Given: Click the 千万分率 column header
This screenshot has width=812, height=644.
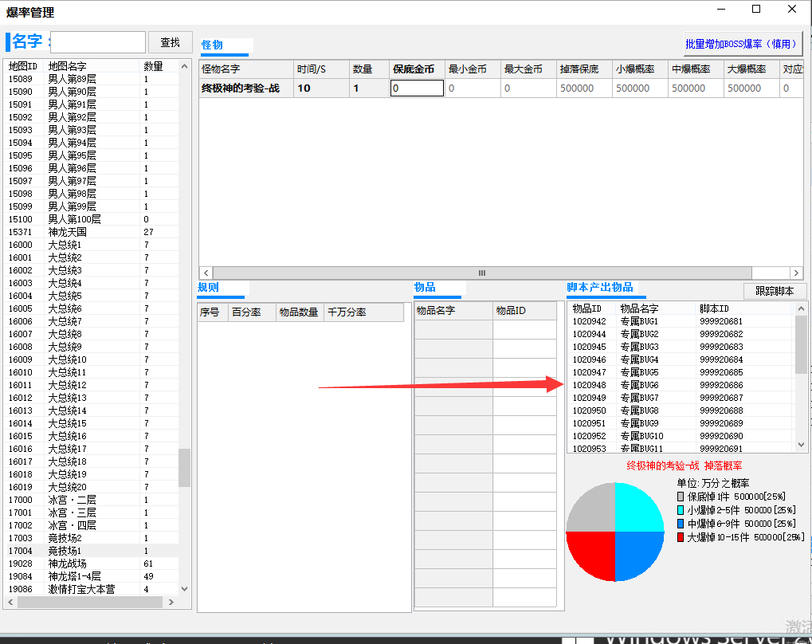Looking at the screenshot, I should click(363, 312).
